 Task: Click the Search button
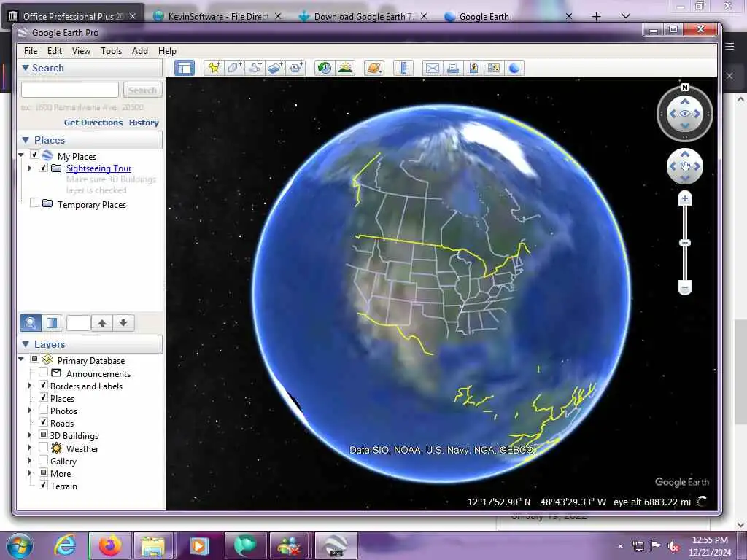click(142, 90)
